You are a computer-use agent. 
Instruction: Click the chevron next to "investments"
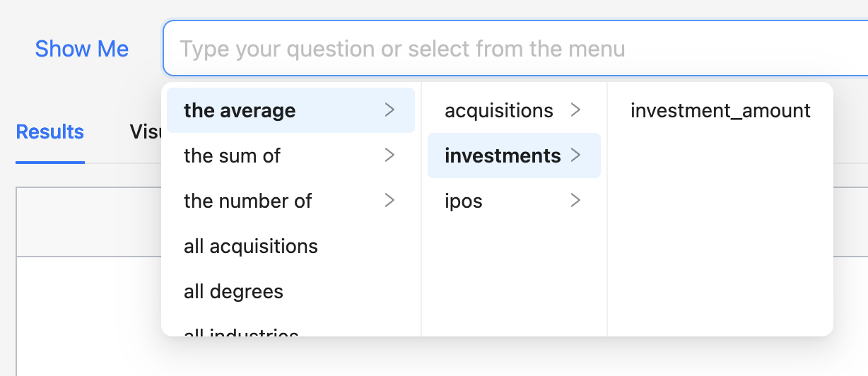coord(575,155)
